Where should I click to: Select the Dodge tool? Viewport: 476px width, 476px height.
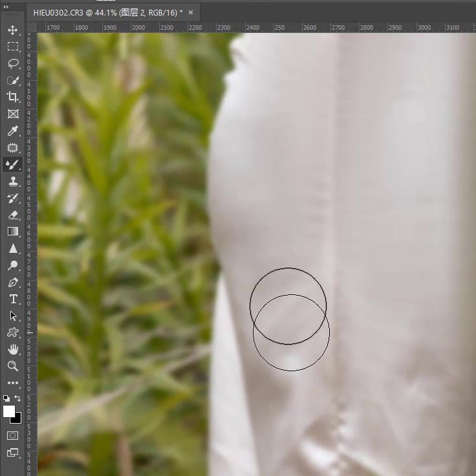tap(12, 265)
